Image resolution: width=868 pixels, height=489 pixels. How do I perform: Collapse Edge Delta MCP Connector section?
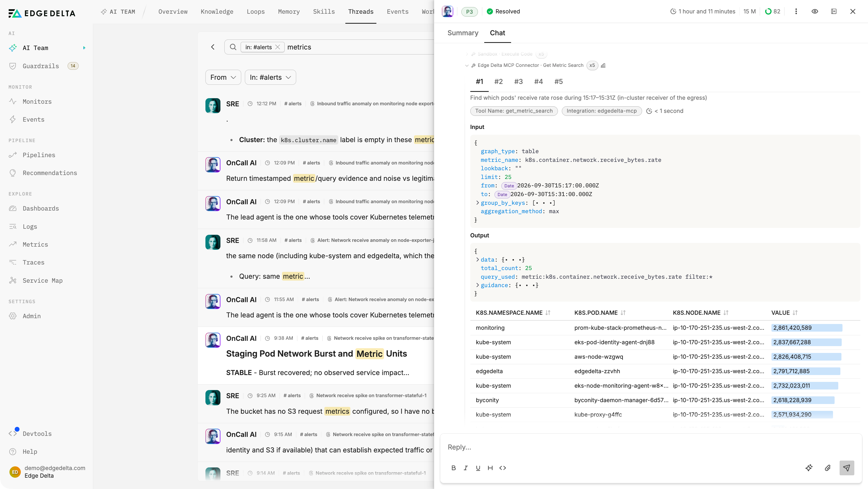pyautogui.click(x=467, y=66)
